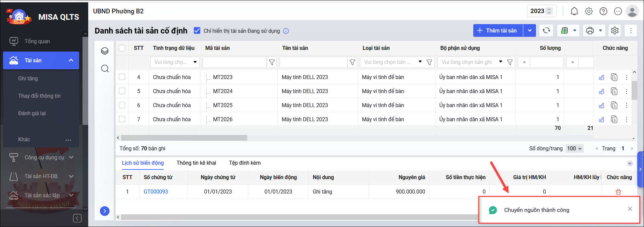
Task: Open 'Ghi tăng' in the sidebar
Action: click(28, 78)
